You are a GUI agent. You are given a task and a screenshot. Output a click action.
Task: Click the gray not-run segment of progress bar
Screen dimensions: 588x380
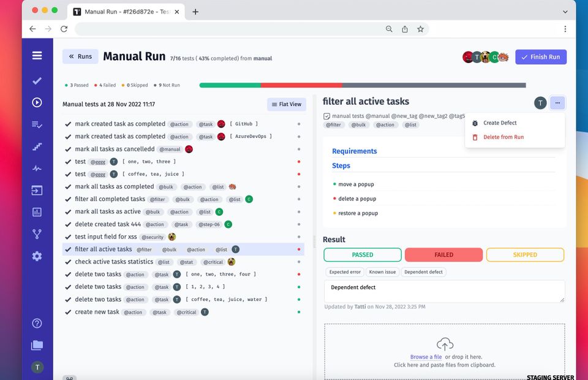tap(434, 85)
